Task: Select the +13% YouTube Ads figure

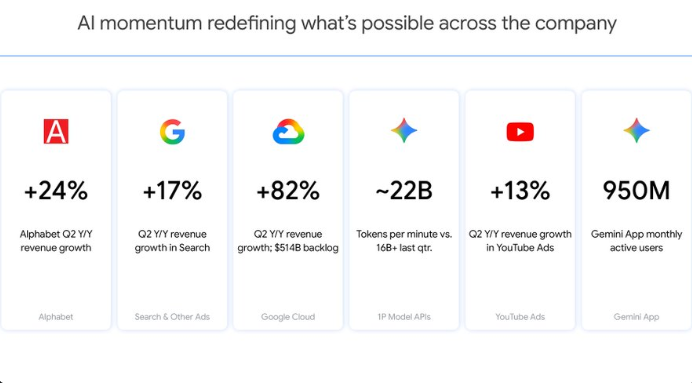Action: pos(520,191)
